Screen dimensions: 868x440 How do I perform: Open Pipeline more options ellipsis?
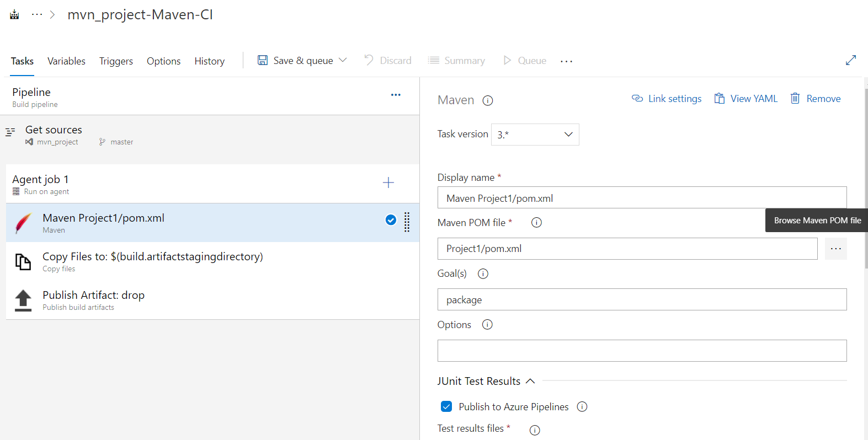pyautogui.click(x=396, y=95)
